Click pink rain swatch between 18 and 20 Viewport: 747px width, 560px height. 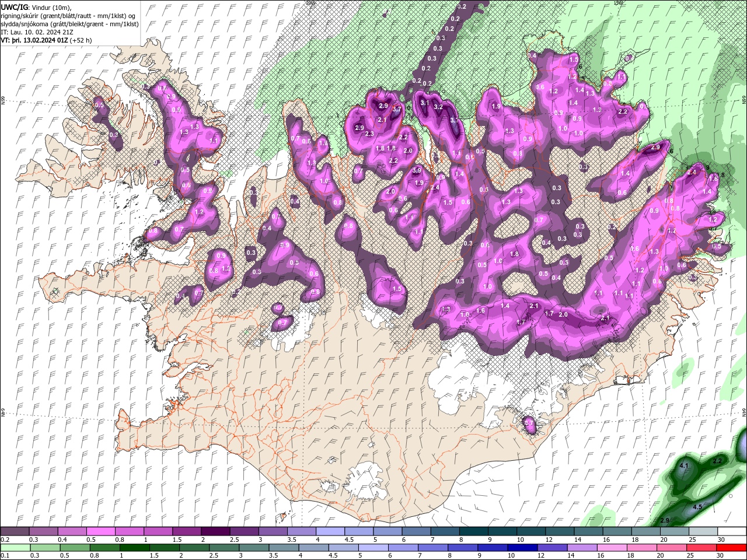[x=643, y=548]
